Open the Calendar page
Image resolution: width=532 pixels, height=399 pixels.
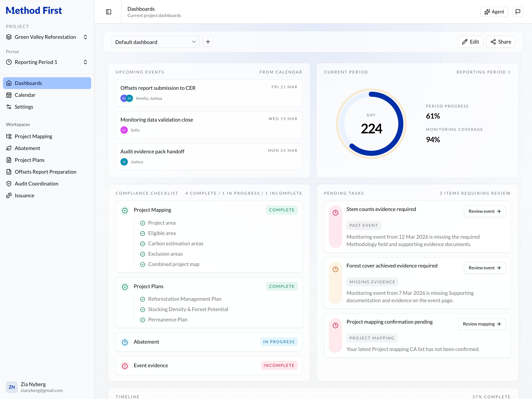click(47, 95)
